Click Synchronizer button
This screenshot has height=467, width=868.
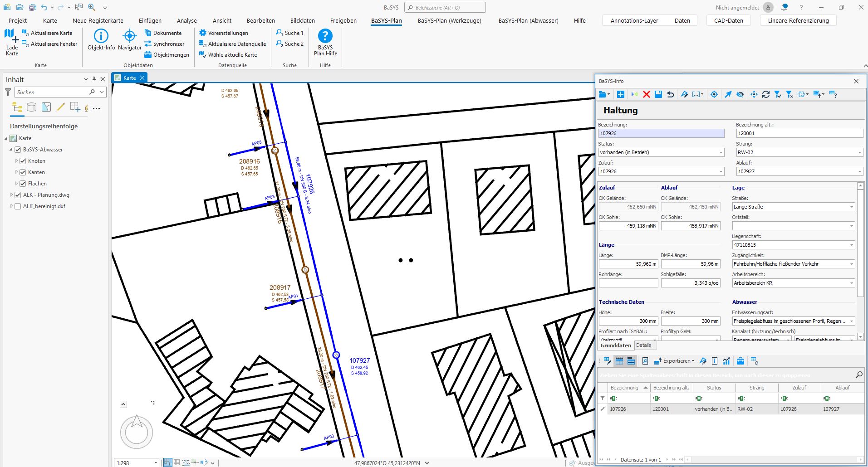(x=164, y=44)
